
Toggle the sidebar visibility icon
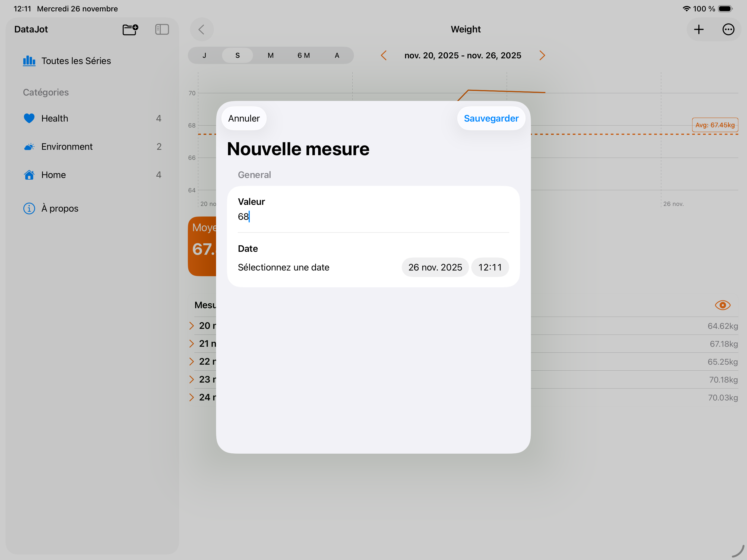[162, 29]
